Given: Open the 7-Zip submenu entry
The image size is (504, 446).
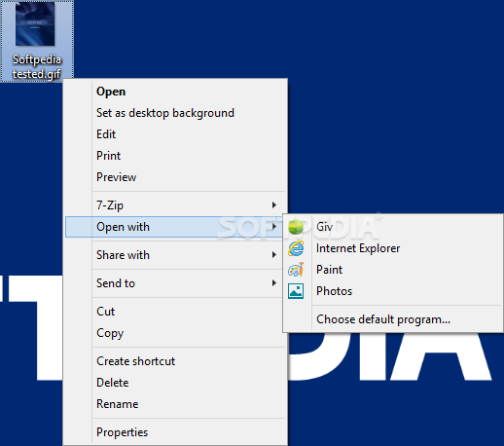Looking at the screenshot, I should coord(175,205).
